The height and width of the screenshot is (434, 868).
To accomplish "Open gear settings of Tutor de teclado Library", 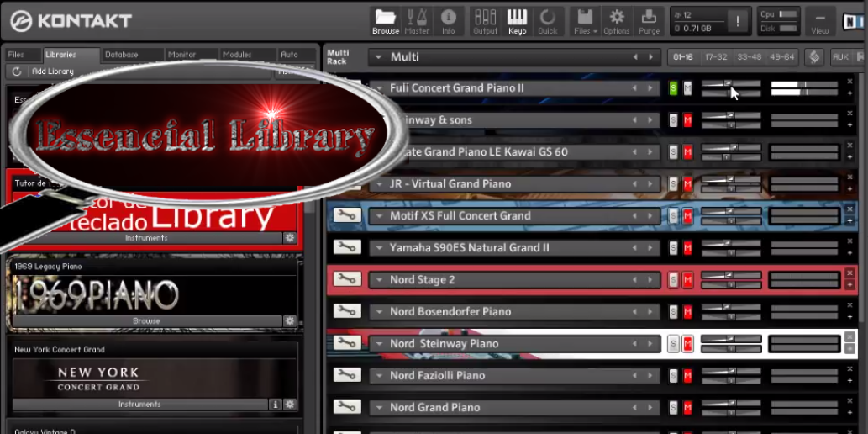I will pyautogui.click(x=290, y=238).
